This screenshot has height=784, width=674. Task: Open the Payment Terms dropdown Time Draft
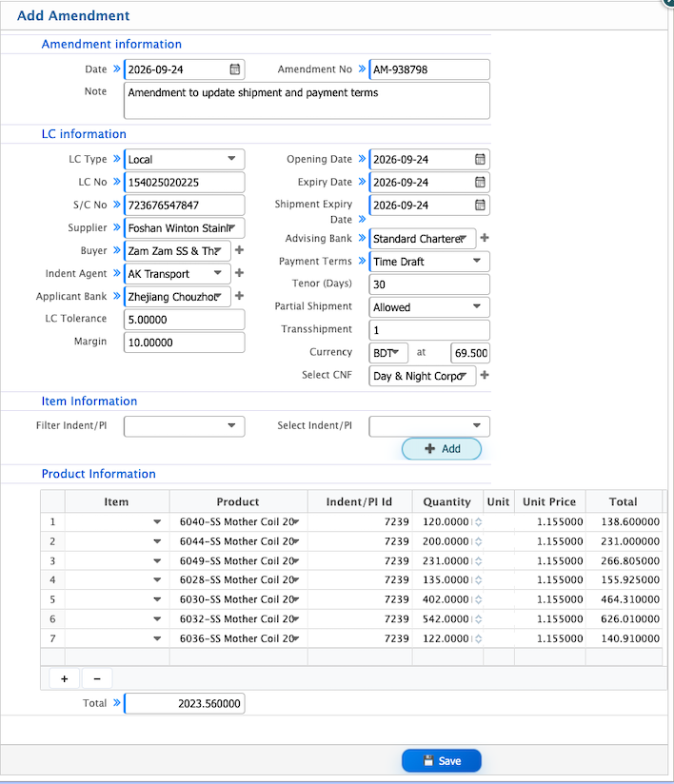click(429, 262)
